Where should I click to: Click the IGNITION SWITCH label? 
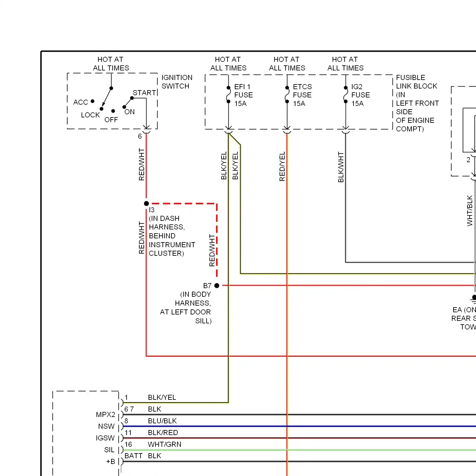coord(177,82)
